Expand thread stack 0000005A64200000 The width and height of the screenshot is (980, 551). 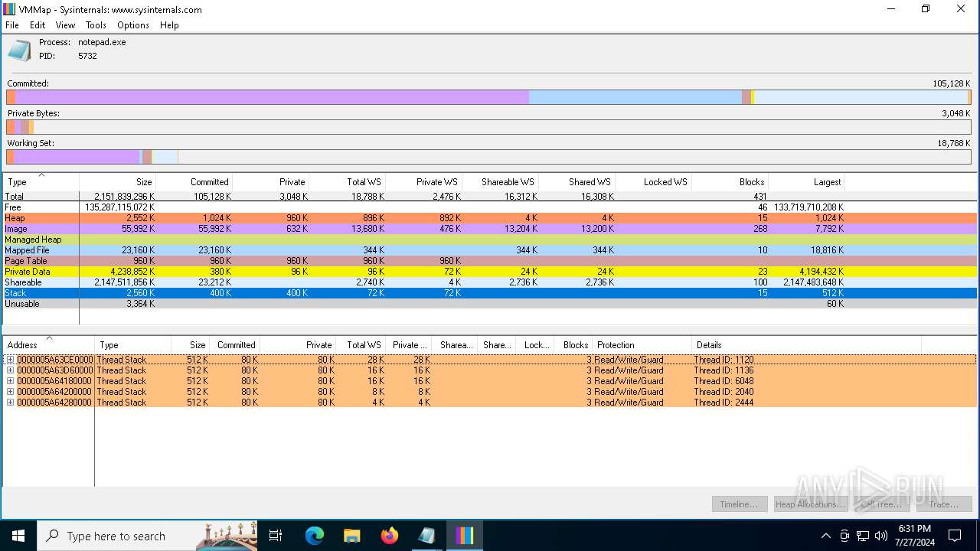pos(10,392)
